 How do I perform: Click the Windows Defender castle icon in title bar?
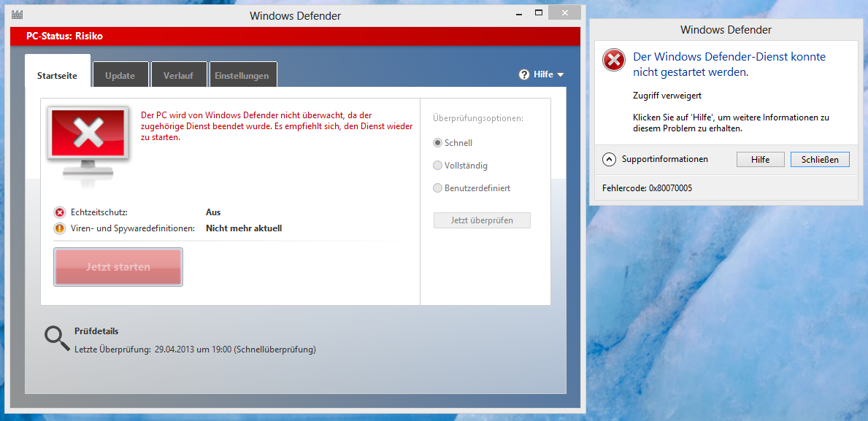click(x=18, y=15)
